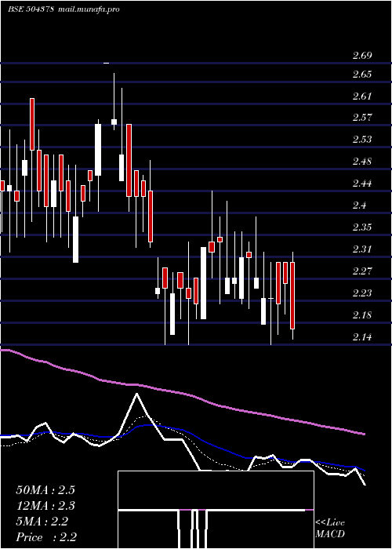Click the 50MA : 2.5 readout
This screenshot has width=392, height=549.
45,490
